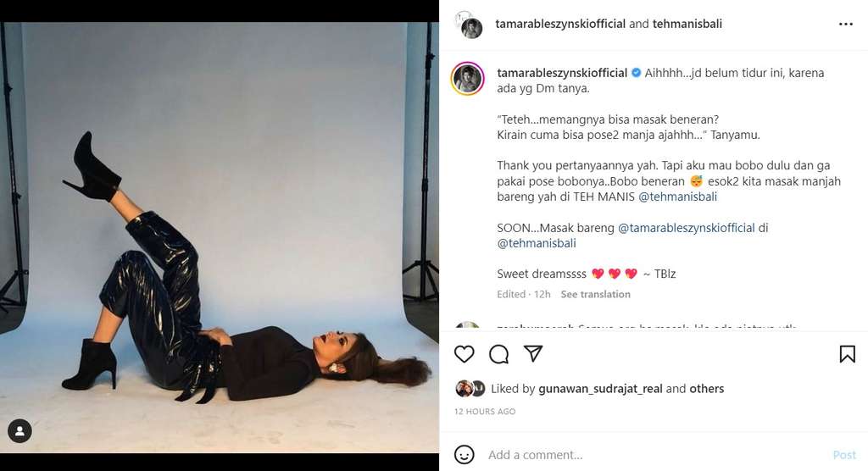Open comments via the speech bubble icon
This screenshot has width=868, height=471.
tap(499, 354)
